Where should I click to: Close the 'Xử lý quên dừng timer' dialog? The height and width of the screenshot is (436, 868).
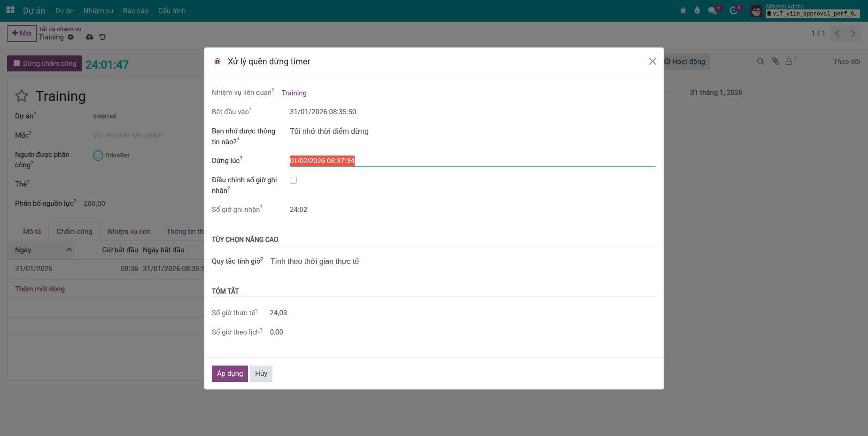pyautogui.click(x=652, y=62)
